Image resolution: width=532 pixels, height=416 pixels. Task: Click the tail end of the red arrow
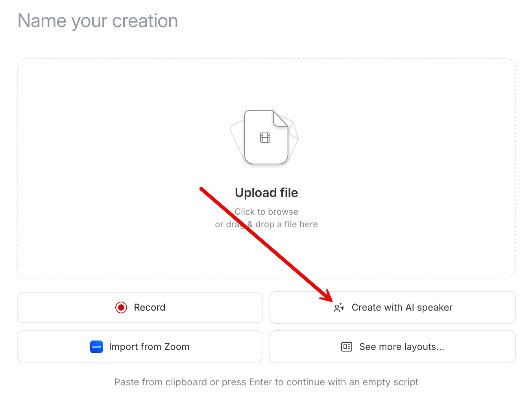click(x=202, y=189)
